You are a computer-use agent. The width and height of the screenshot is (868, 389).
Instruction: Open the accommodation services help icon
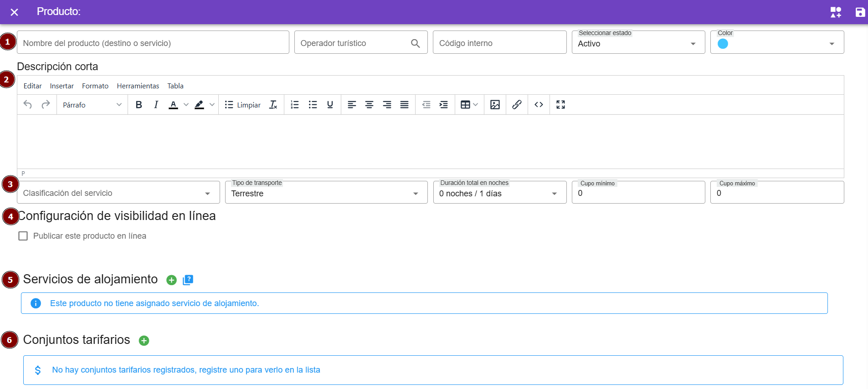[188, 280]
